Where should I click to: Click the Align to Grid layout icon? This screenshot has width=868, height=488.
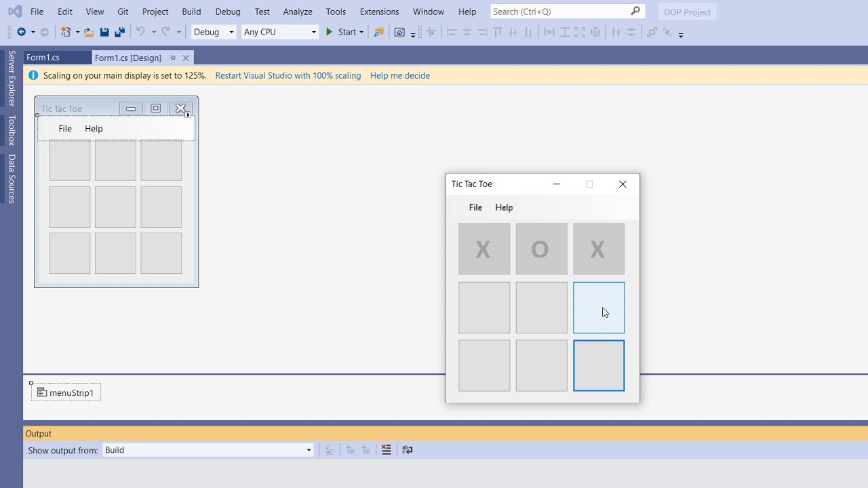431,32
